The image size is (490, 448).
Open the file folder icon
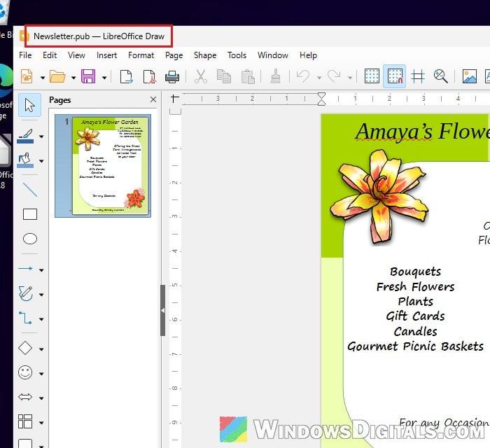(x=57, y=76)
